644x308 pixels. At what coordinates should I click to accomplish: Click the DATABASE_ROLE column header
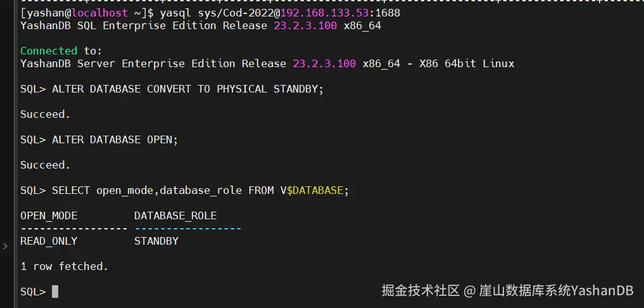pos(175,216)
